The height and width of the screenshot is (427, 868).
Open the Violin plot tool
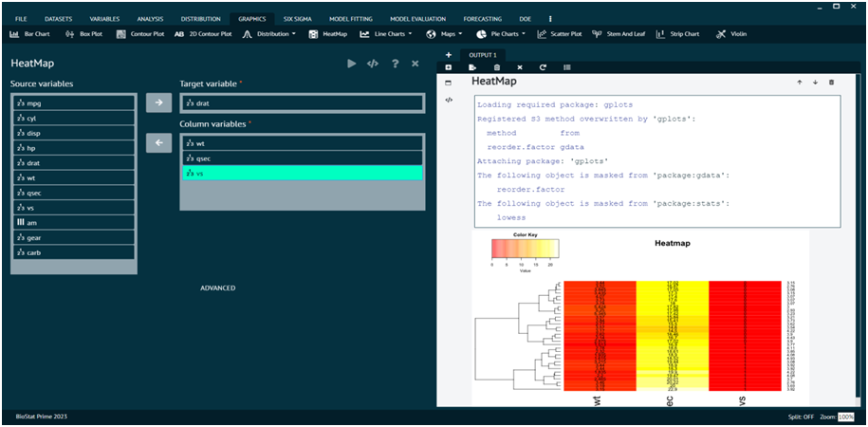pos(730,34)
